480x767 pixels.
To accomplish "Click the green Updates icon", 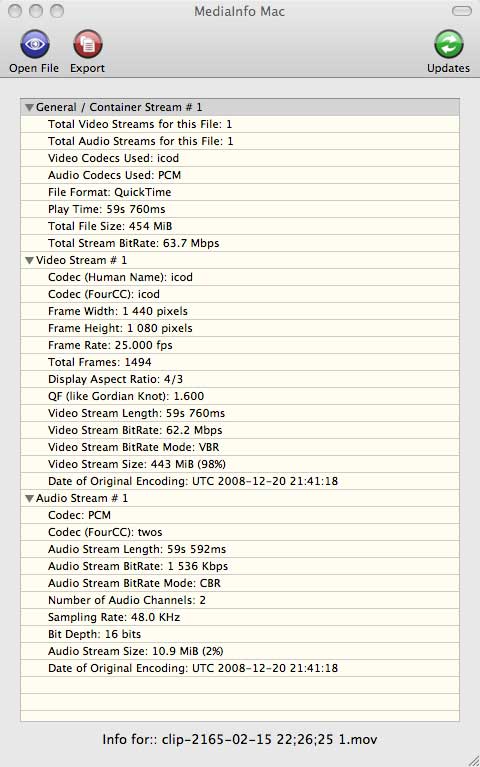I will 448,44.
